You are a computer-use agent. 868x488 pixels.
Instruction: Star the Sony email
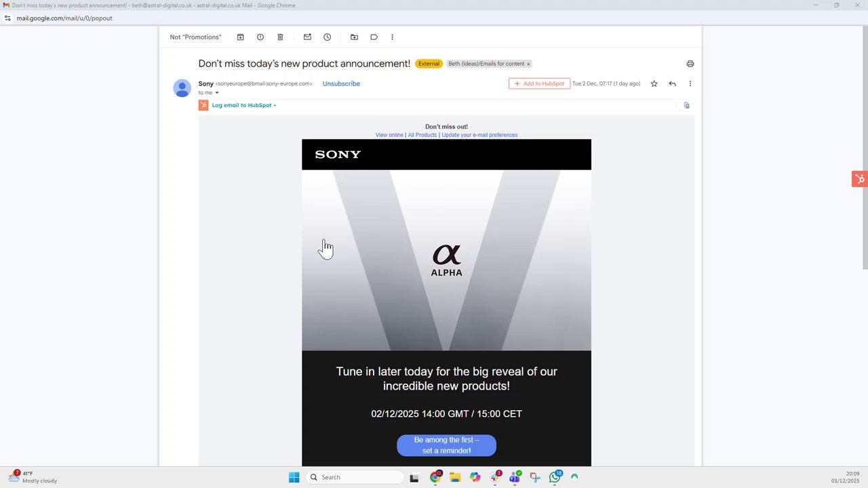coord(654,84)
